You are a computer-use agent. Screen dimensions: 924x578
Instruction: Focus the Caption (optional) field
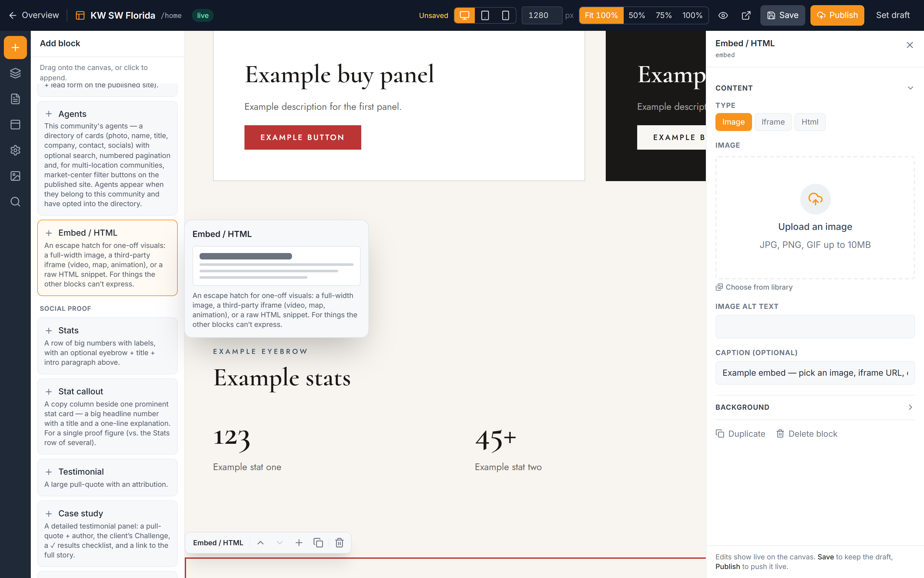815,373
